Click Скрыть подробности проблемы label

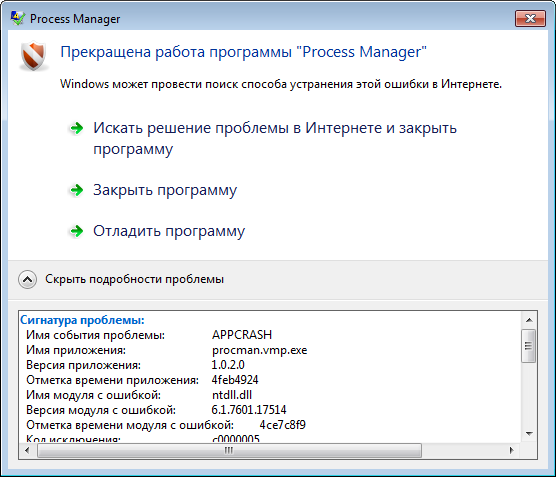[x=134, y=279]
